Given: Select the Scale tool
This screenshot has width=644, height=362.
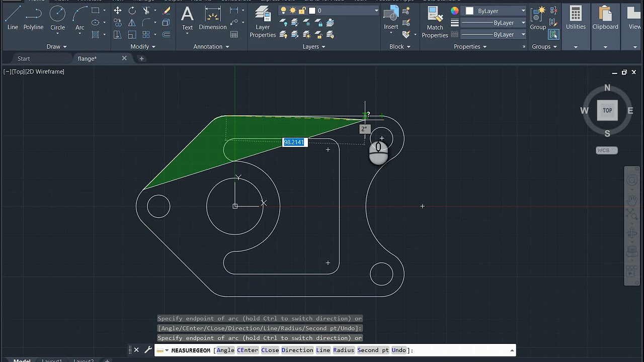Looking at the screenshot, I should point(132,35).
